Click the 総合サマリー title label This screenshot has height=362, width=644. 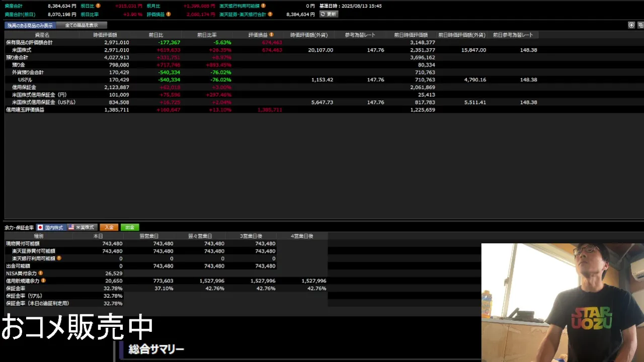click(156, 349)
